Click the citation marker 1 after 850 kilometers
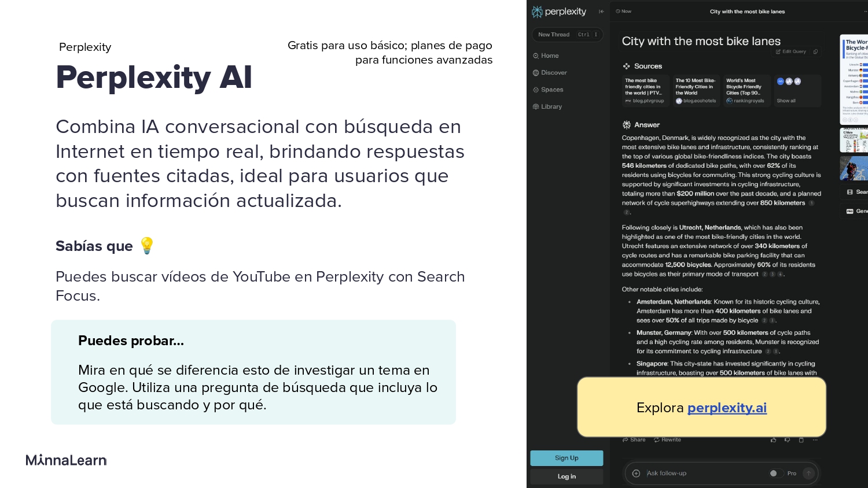Screen dimensions: 868x488 [x=811, y=204]
